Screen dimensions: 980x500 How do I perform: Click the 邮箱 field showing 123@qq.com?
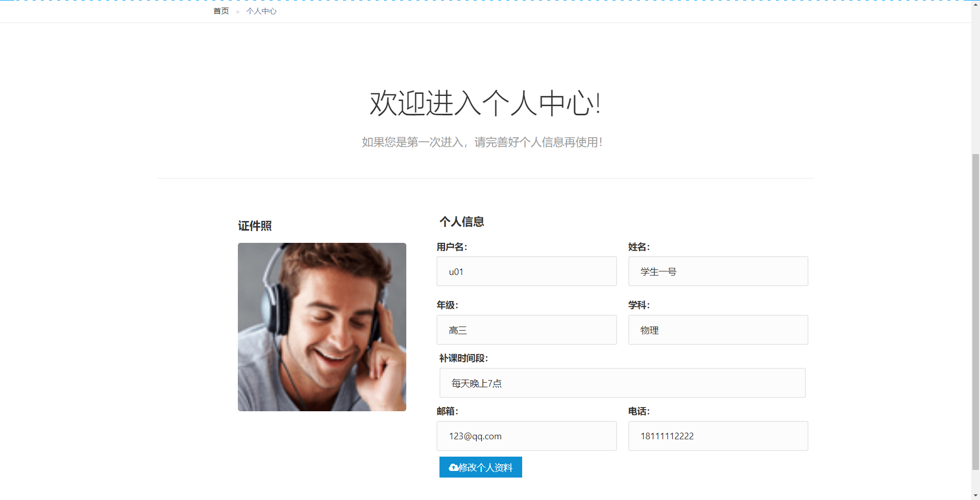coord(526,436)
